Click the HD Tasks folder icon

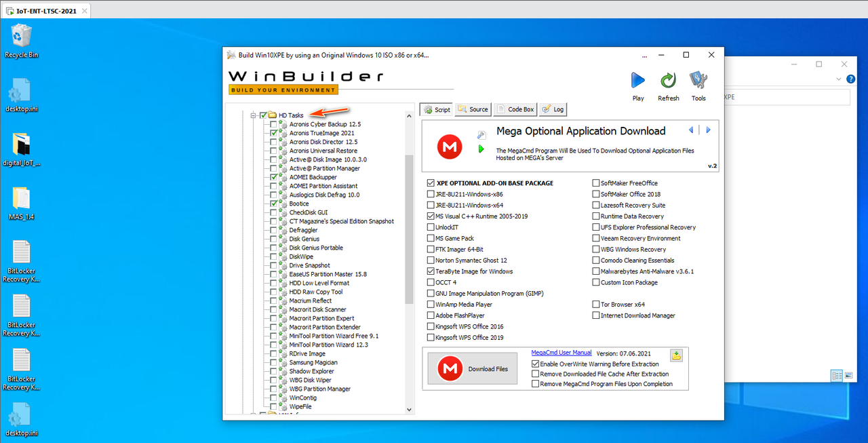(272, 115)
